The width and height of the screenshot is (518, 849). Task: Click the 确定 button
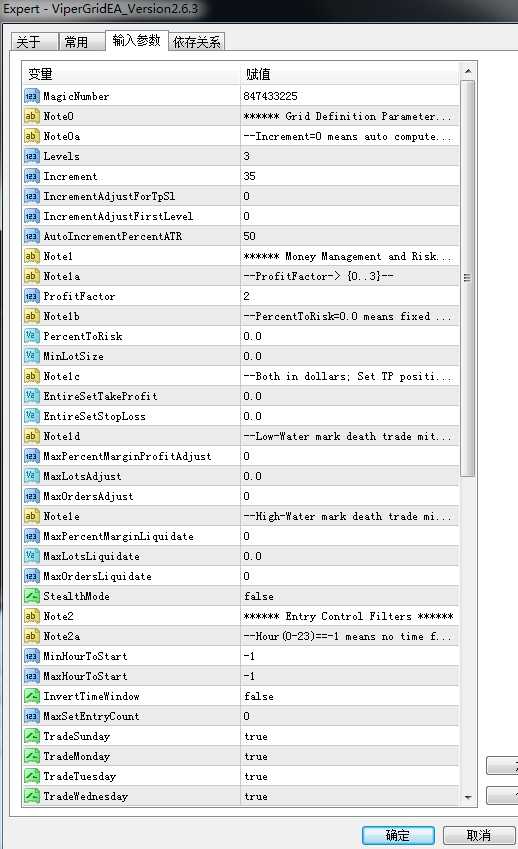coord(398,835)
